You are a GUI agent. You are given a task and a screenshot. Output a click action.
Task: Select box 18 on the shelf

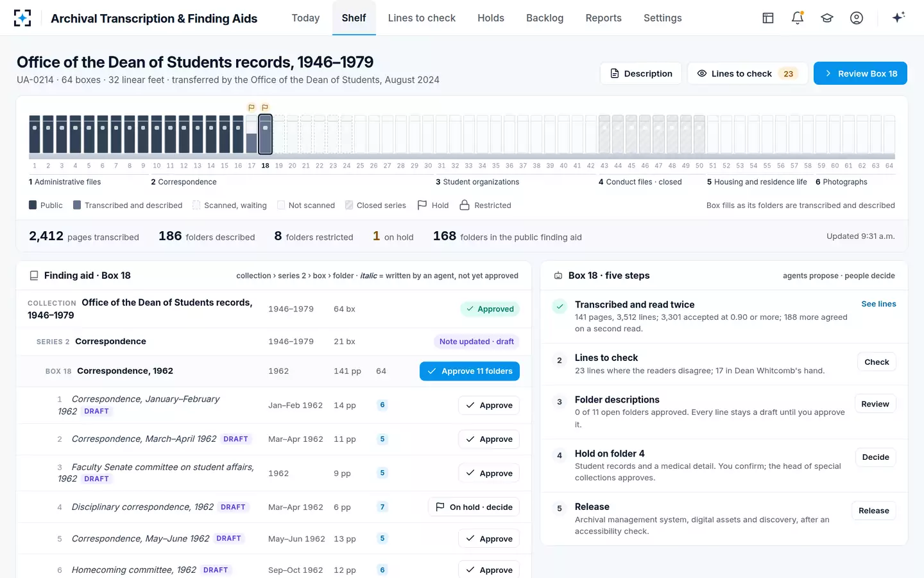point(265,134)
